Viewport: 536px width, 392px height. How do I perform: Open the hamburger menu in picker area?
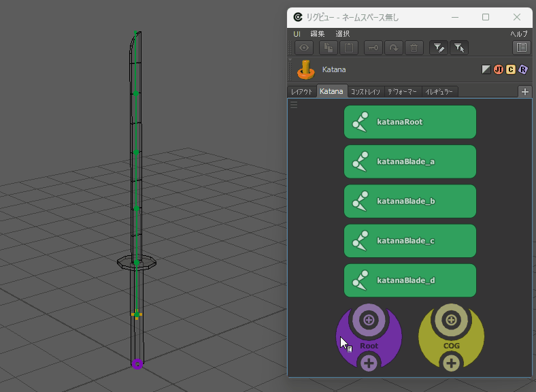click(x=294, y=105)
